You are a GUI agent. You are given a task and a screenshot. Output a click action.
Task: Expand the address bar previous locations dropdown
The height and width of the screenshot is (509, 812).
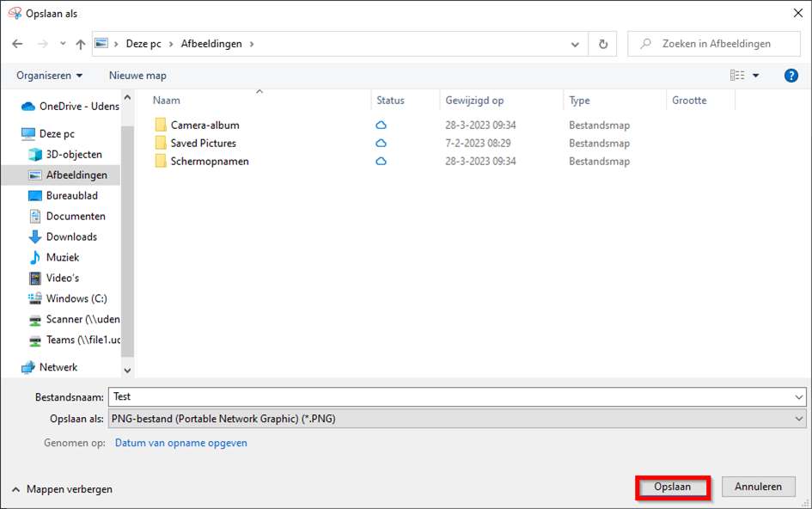(x=575, y=44)
